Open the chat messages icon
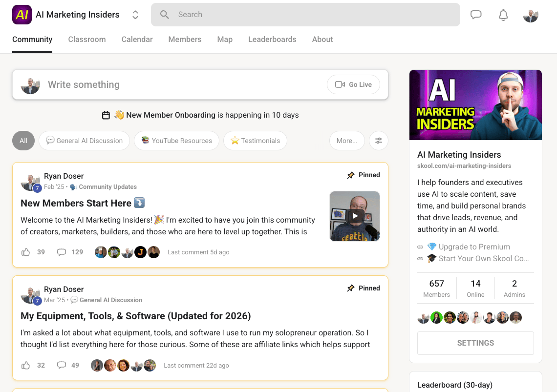Image resolution: width=557 pixels, height=392 pixels. click(476, 15)
